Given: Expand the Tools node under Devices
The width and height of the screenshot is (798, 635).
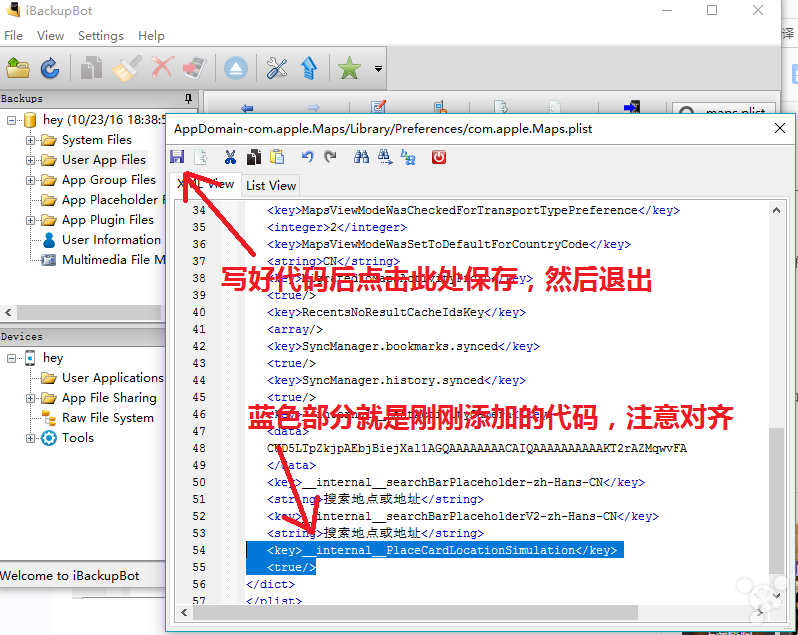Looking at the screenshot, I should pyautogui.click(x=31, y=438).
